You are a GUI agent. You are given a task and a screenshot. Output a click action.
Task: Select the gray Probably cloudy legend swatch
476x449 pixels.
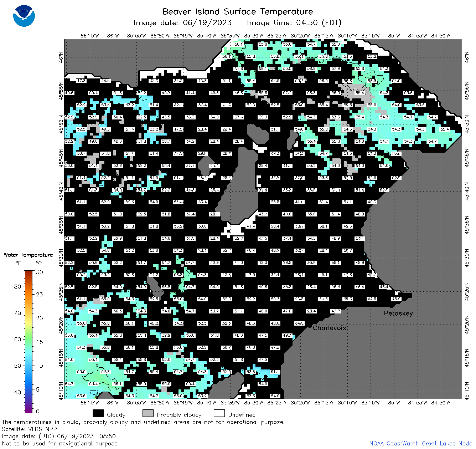coord(148,413)
